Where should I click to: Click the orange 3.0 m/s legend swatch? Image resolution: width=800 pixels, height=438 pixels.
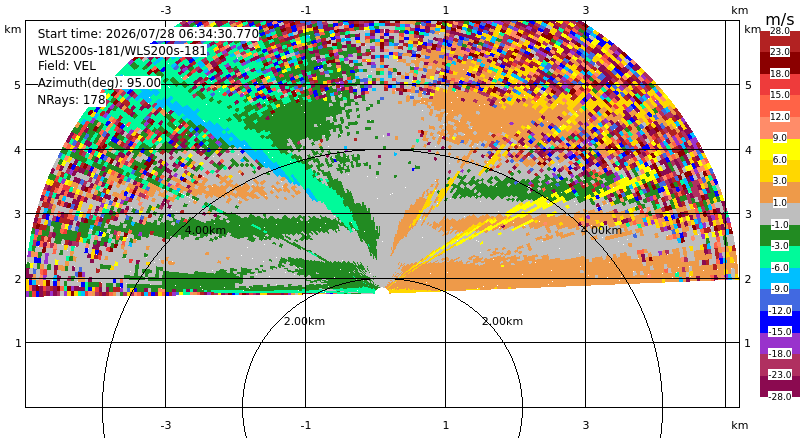pyautogui.click(x=780, y=192)
